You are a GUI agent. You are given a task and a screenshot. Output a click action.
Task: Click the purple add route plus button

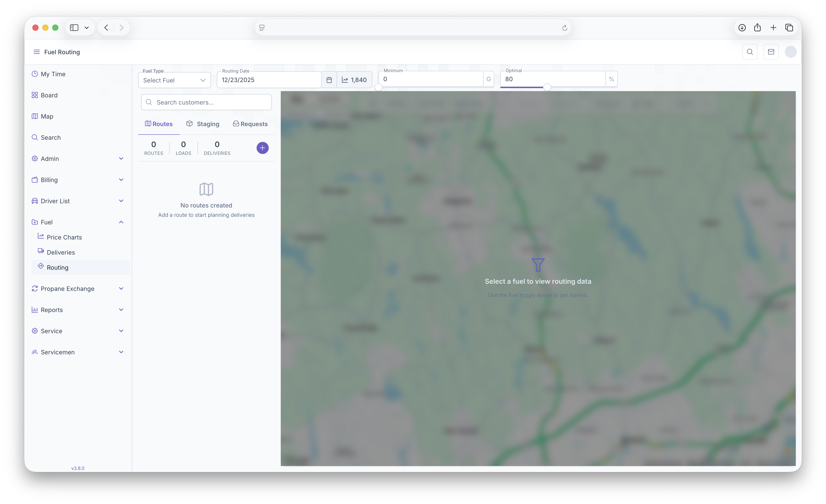click(x=262, y=148)
